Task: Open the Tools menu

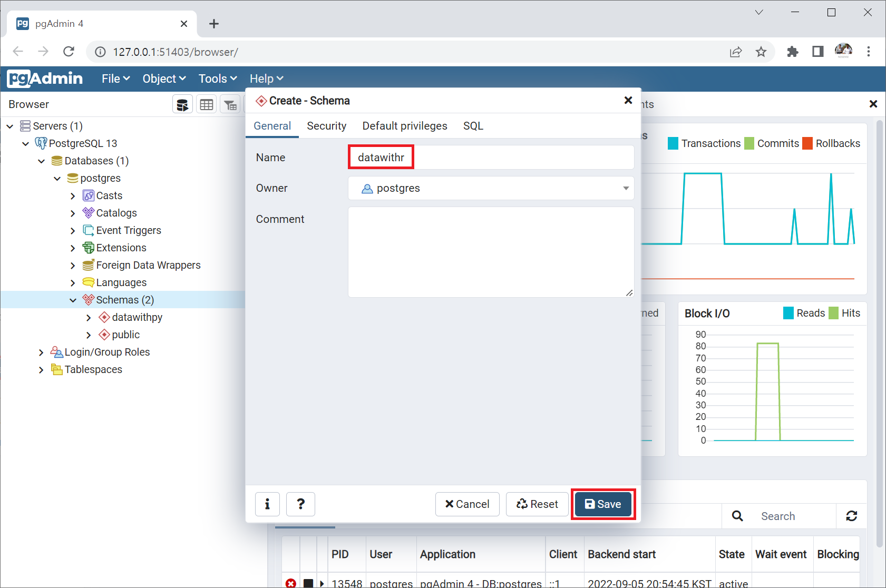Action: click(x=218, y=79)
